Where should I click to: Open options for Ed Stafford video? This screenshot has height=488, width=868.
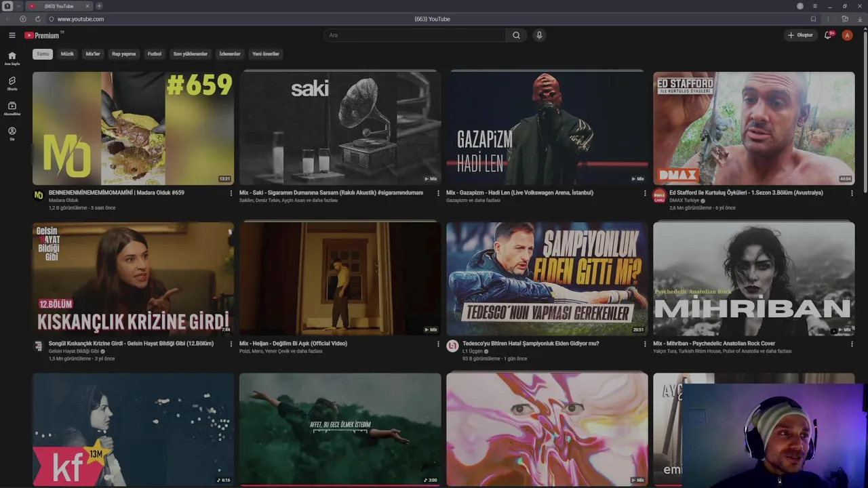pos(852,193)
